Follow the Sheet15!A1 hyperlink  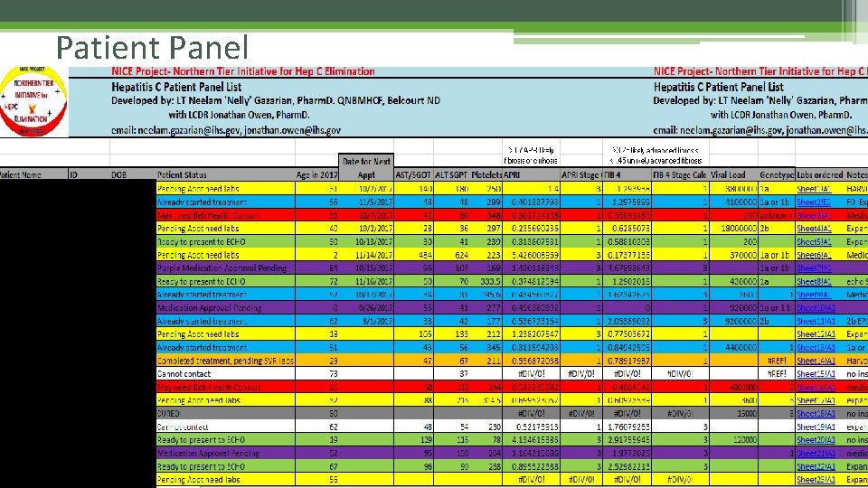815,374
